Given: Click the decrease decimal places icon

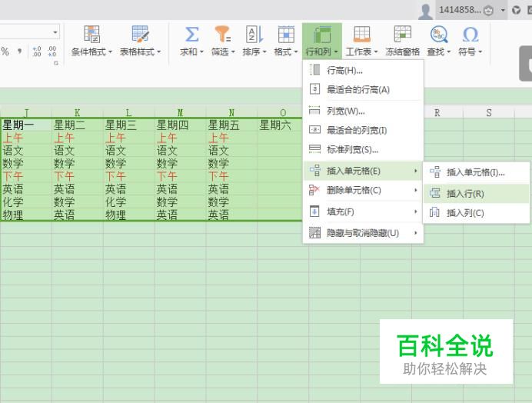Looking at the screenshot, I should pyautogui.click(x=52, y=52).
